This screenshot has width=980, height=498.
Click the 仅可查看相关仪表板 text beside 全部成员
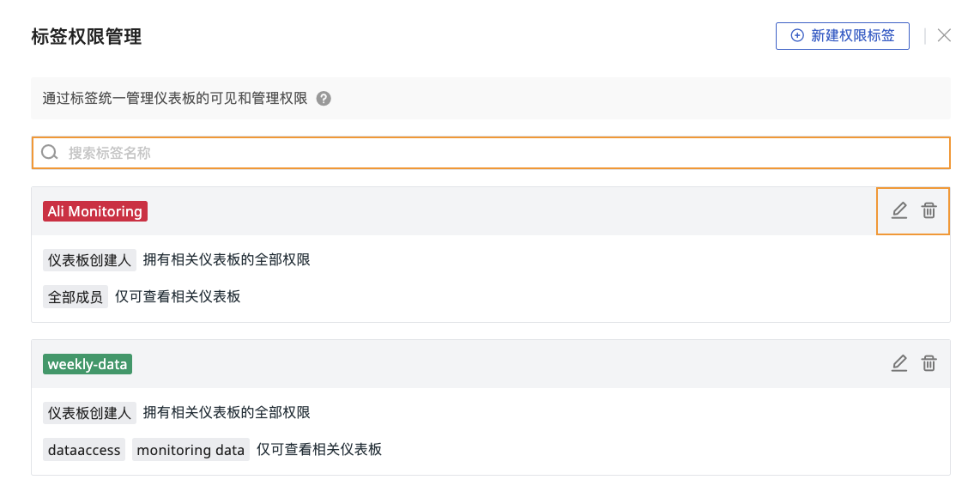[x=178, y=296]
